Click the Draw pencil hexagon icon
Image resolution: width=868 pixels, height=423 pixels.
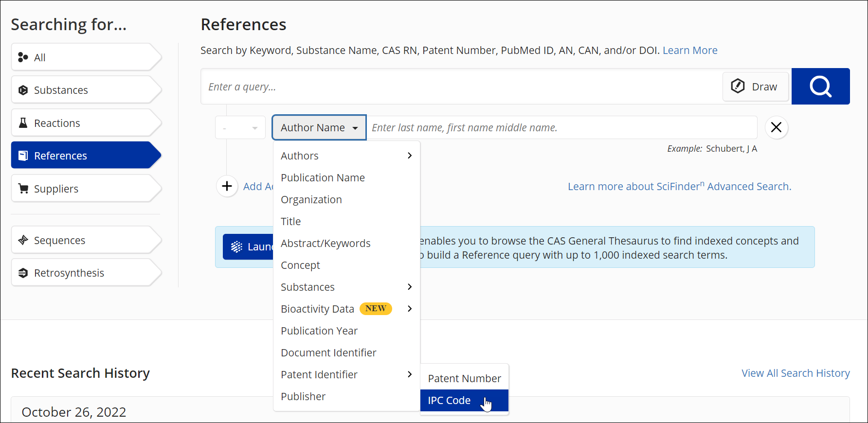pos(738,86)
